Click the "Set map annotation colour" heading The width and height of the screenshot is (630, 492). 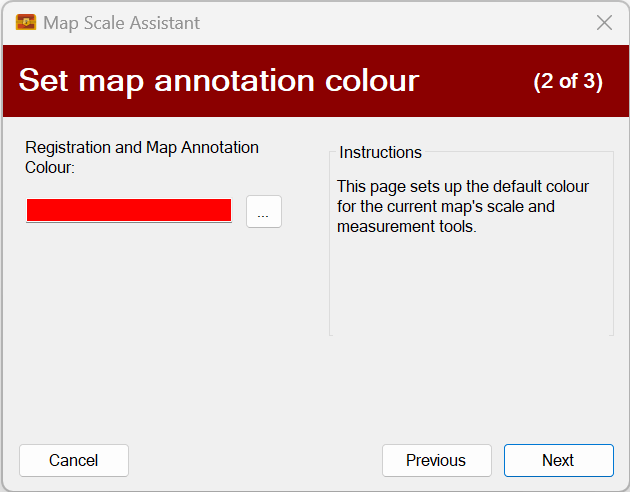[218, 80]
